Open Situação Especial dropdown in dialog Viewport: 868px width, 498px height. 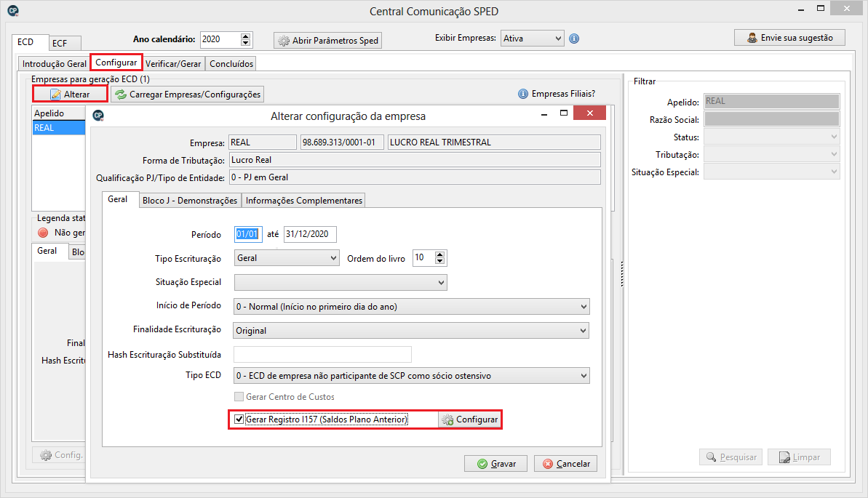pyautogui.click(x=341, y=282)
